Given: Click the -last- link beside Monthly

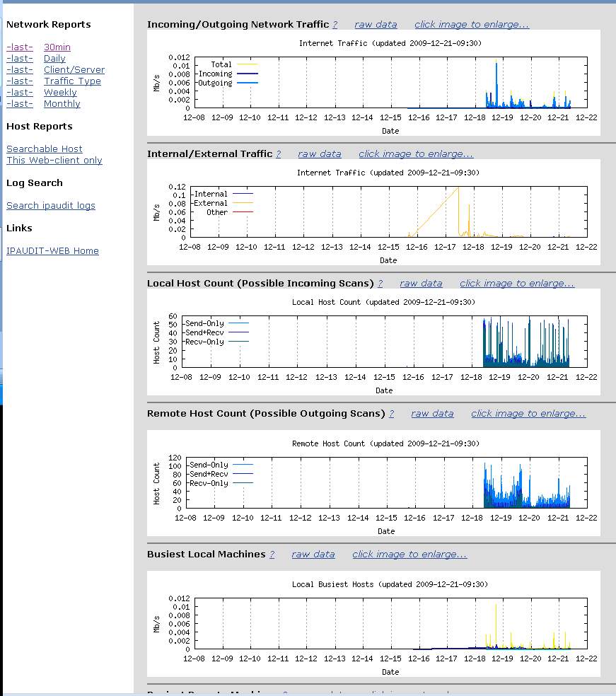Looking at the screenshot, I should pos(20,104).
